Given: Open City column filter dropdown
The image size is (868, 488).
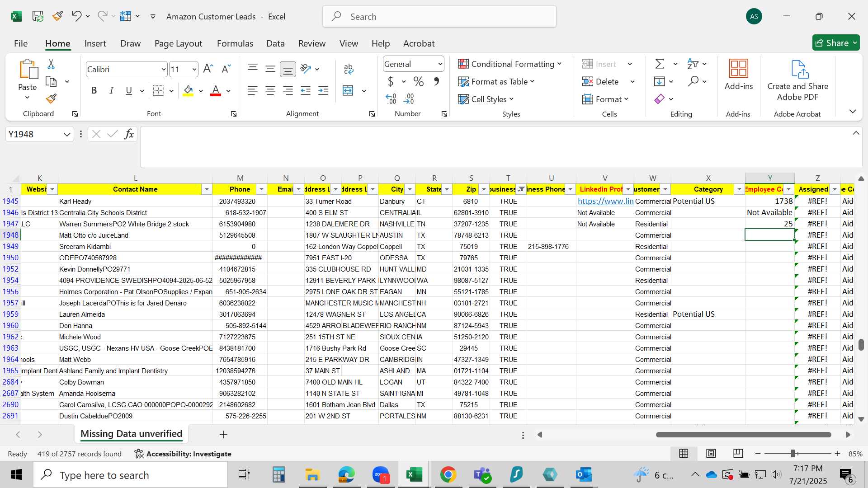Looking at the screenshot, I should pos(410,189).
